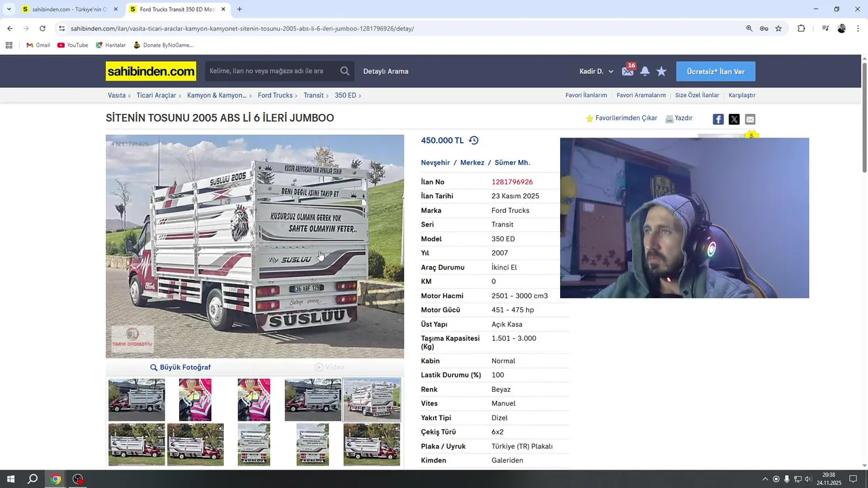Viewport: 868px width, 488px height.
Task: Open Size Özel İlanlar link
Action: pos(697,96)
